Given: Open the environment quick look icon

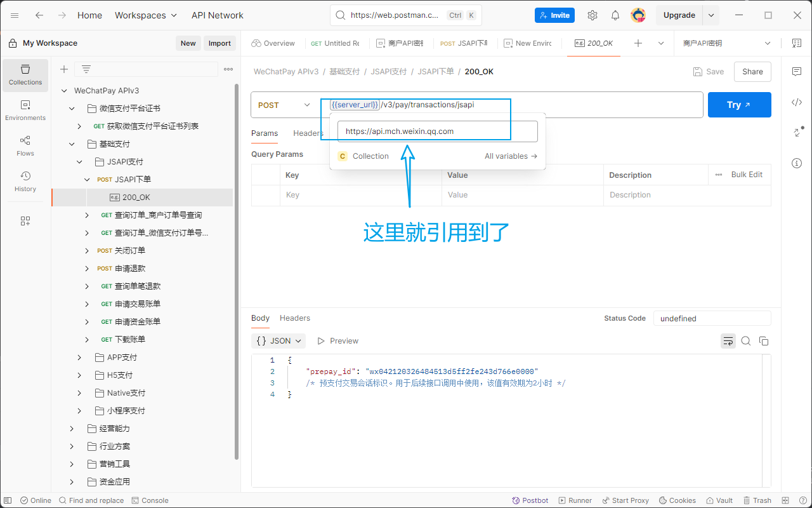Looking at the screenshot, I should (797, 43).
